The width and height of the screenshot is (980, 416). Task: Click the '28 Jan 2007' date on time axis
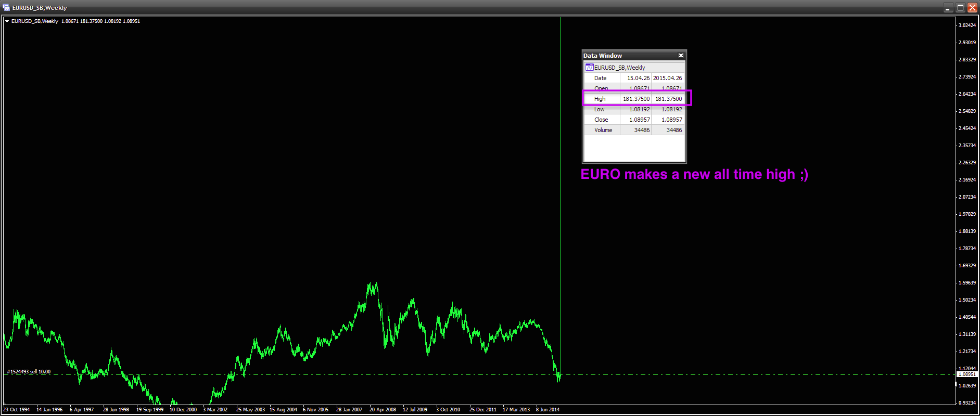[349, 410]
